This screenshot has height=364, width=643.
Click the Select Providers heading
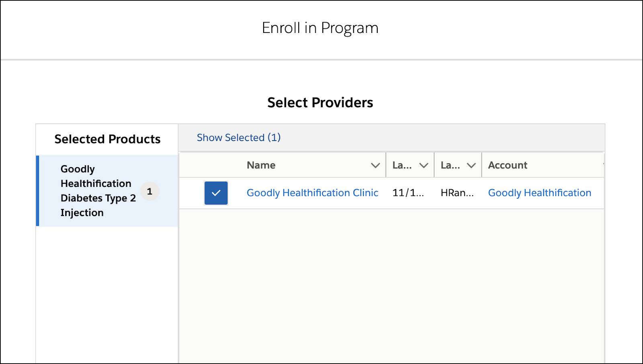tap(320, 102)
